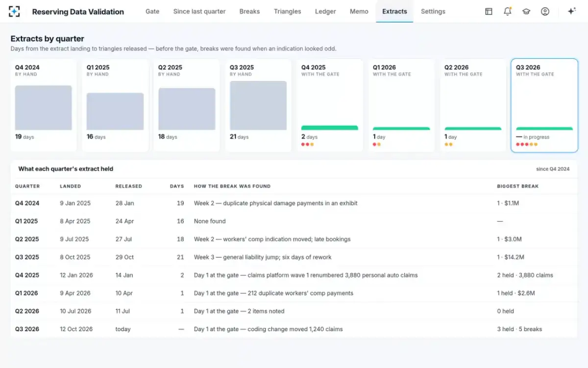Open the Settings tab
Image resolution: width=588 pixels, height=368 pixels.
[433, 11]
